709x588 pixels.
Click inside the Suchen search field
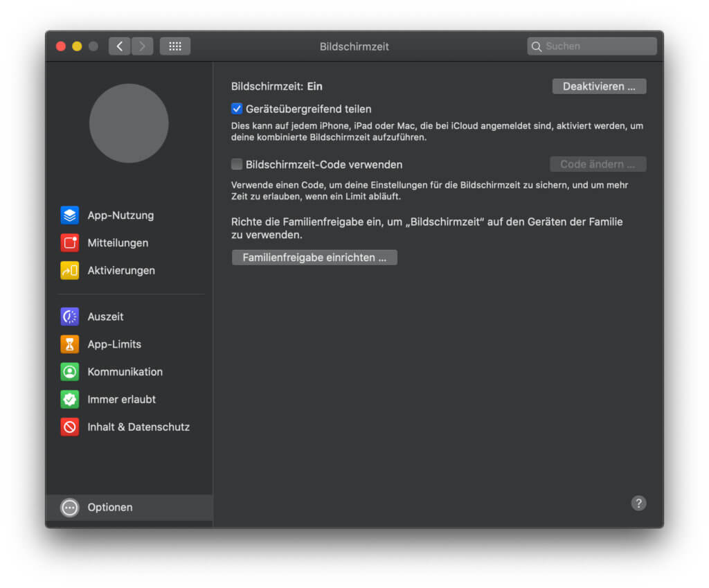(591, 46)
